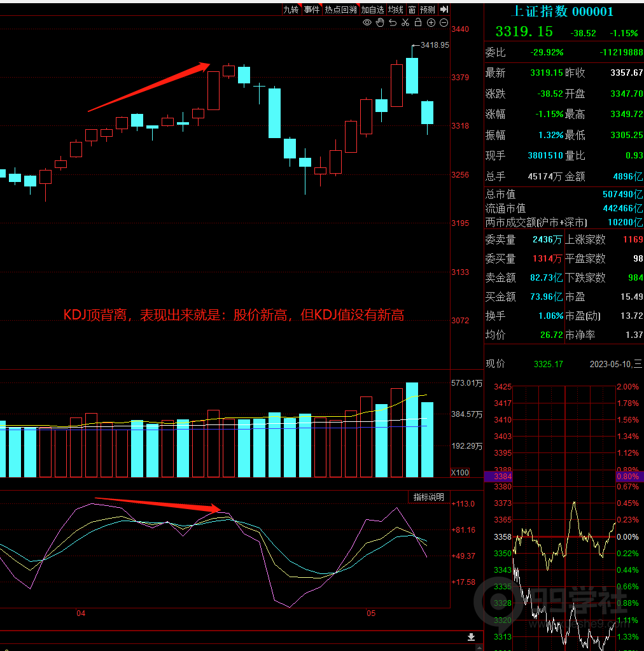Toggle the eye visibility icon above chart
644x651 pixels.
click(x=367, y=23)
